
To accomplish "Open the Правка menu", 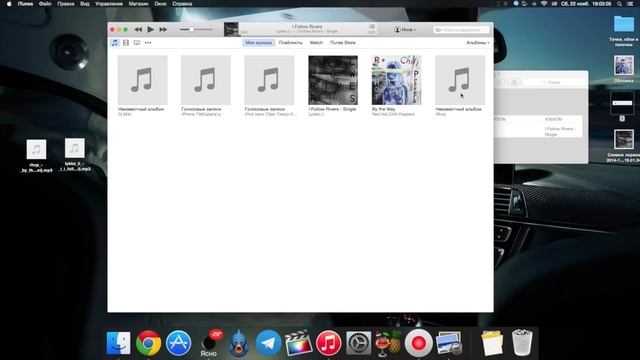I will [x=66, y=4].
